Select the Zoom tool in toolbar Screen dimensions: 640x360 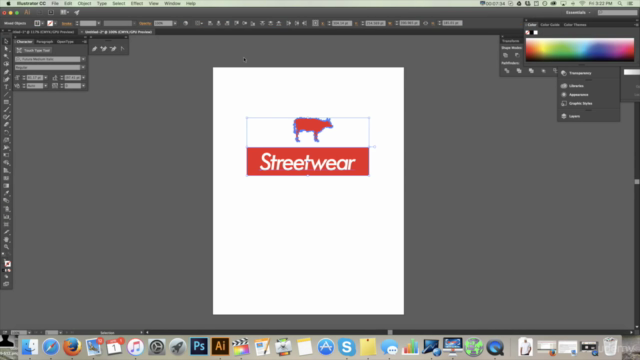[x=6, y=247]
